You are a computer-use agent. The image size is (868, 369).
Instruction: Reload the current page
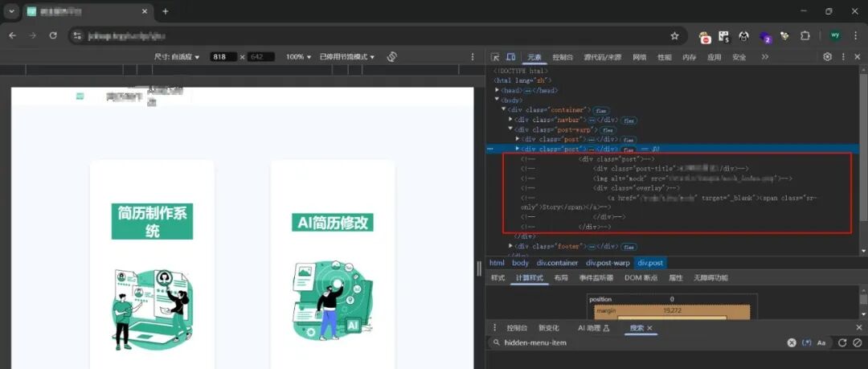(53, 35)
